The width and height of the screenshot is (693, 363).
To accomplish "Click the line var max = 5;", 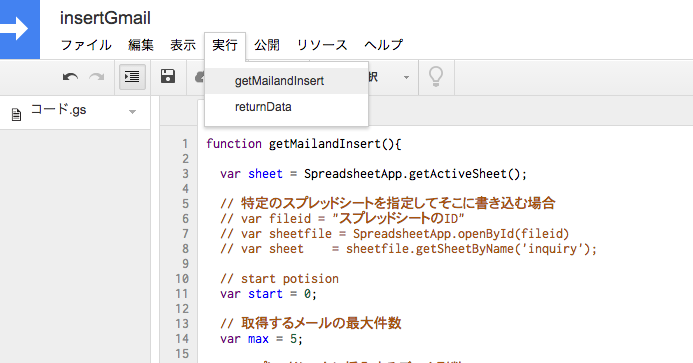I will [261, 339].
